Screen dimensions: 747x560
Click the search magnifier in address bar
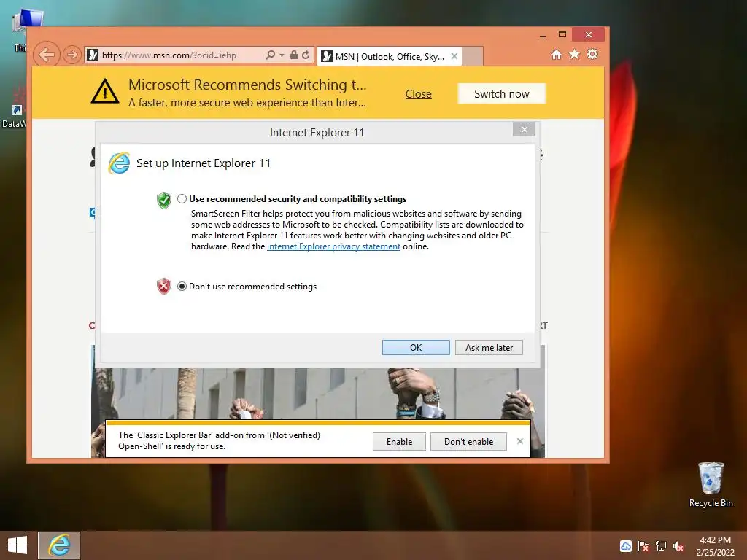pyautogui.click(x=270, y=55)
